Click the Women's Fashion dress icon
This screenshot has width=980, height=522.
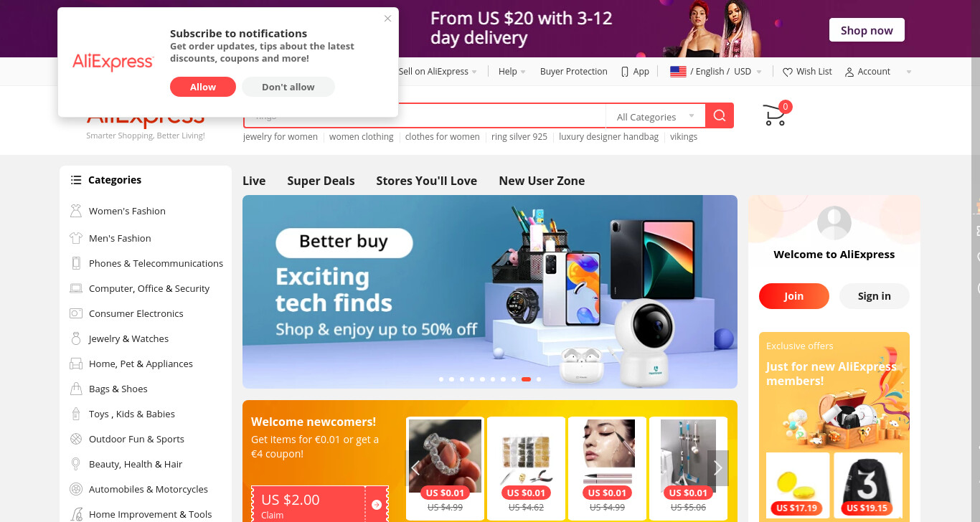pos(76,211)
